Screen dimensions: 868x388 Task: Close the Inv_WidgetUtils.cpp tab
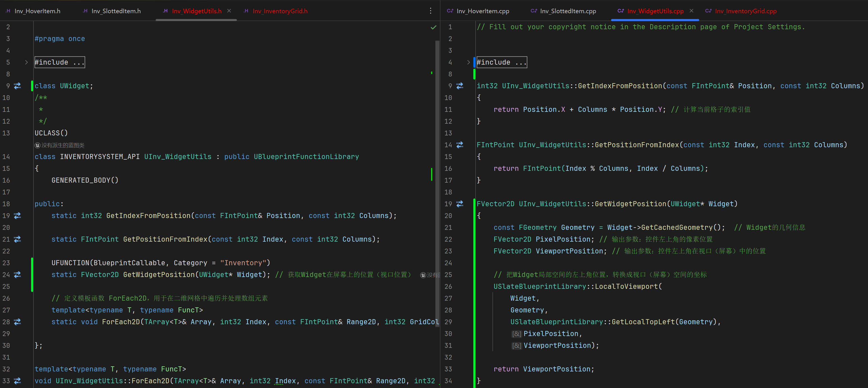point(691,11)
